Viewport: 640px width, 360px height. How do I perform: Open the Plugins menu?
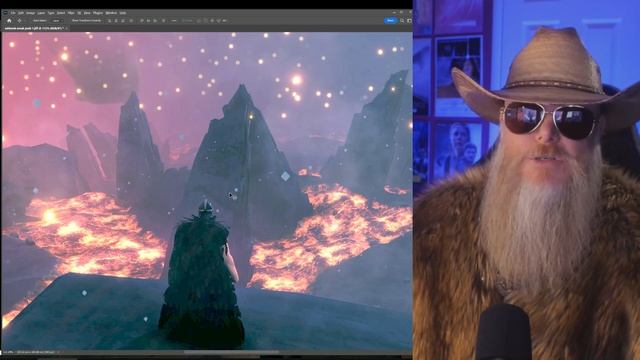(x=98, y=13)
